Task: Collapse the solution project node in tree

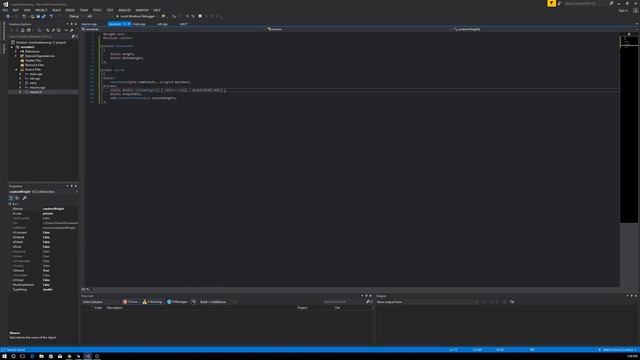Action: coord(12,47)
